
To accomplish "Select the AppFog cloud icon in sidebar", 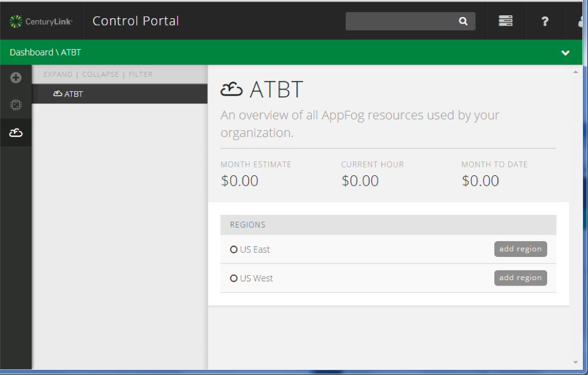I will pos(16,132).
